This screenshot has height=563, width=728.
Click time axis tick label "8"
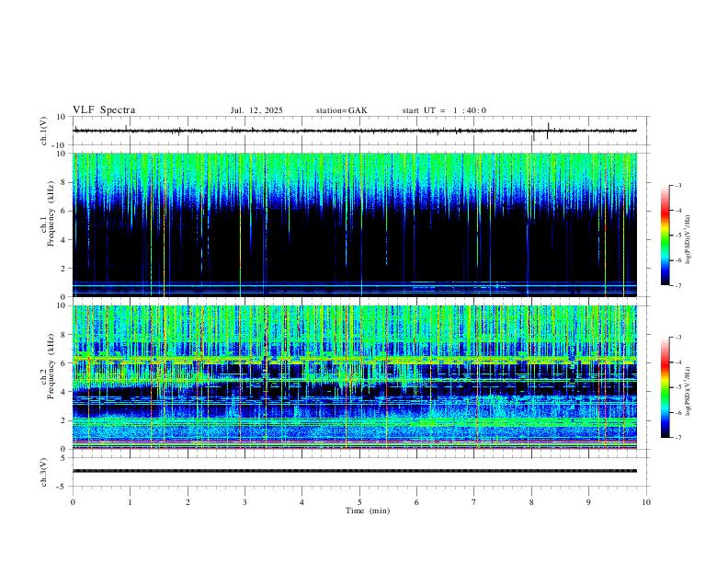531,502
